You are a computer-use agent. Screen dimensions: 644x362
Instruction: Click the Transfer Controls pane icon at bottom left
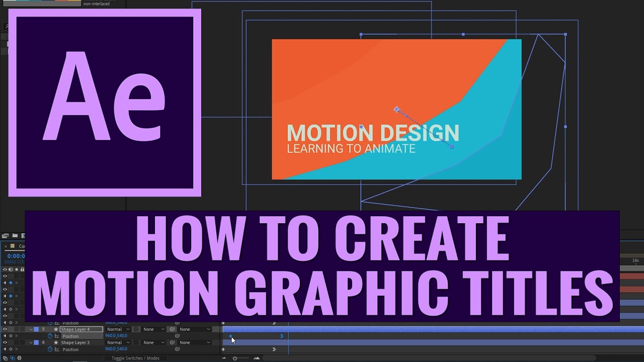pyautogui.click(x=12, y=358)
